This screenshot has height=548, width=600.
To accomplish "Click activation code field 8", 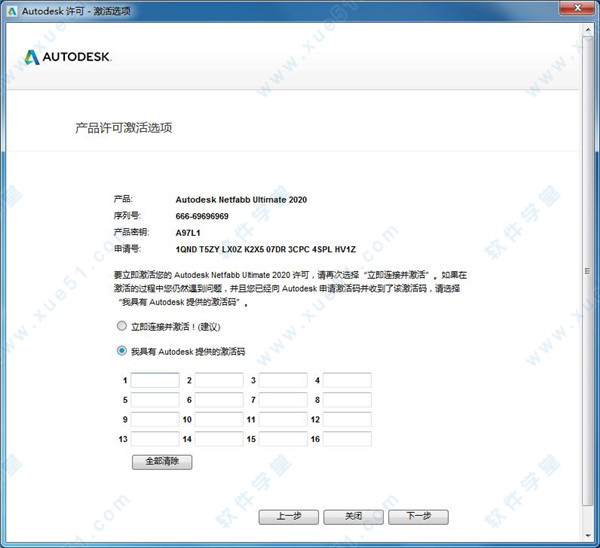I will coord(347,400).
